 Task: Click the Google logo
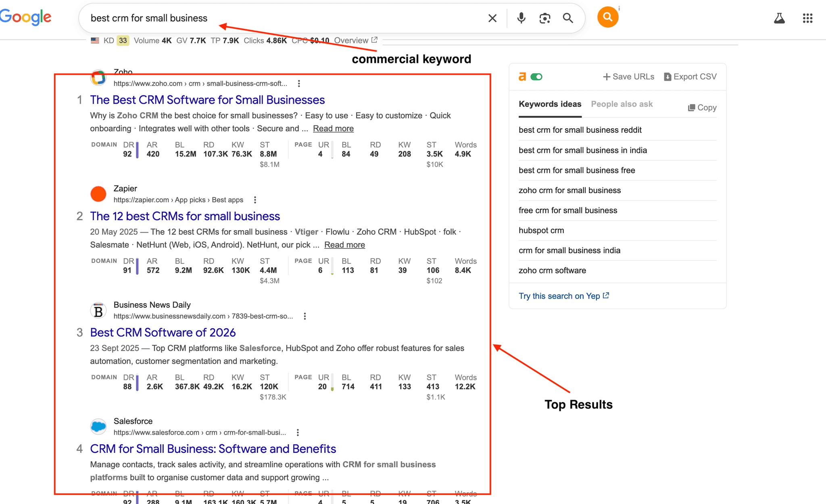[x=25, y=17]
